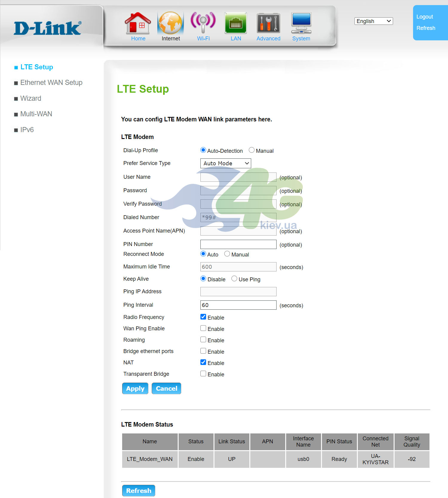Click the Apply button
448x498 pixels.
pyautogui.click(x=135, y=388)
